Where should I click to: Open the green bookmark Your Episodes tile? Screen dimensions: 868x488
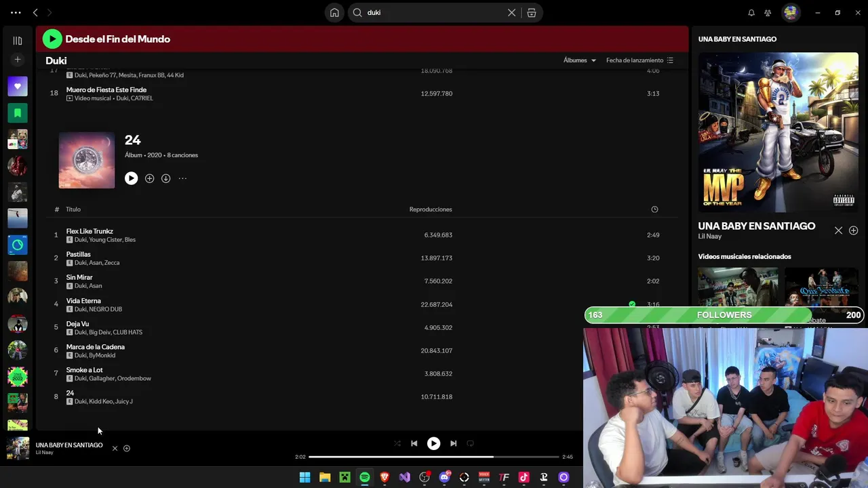coord(18,113)
